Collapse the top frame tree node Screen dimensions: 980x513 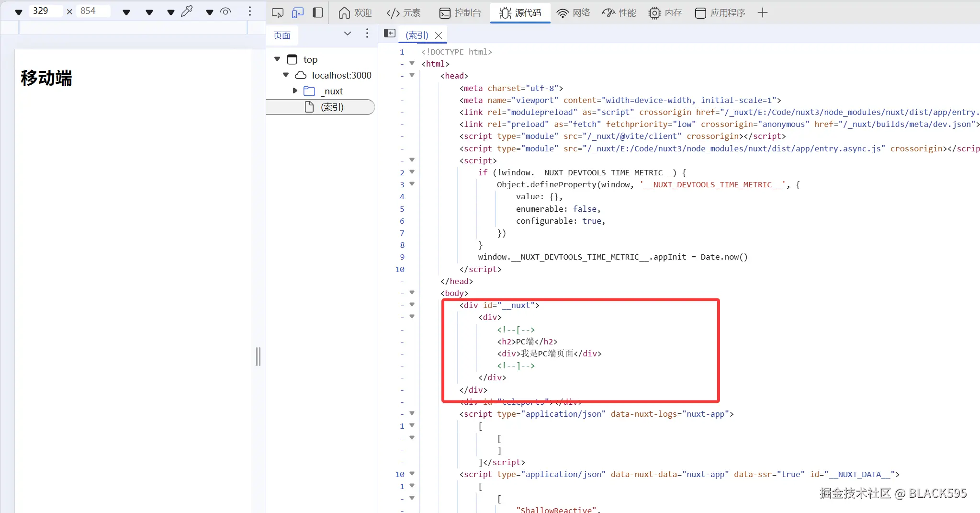tap(277, 59)
